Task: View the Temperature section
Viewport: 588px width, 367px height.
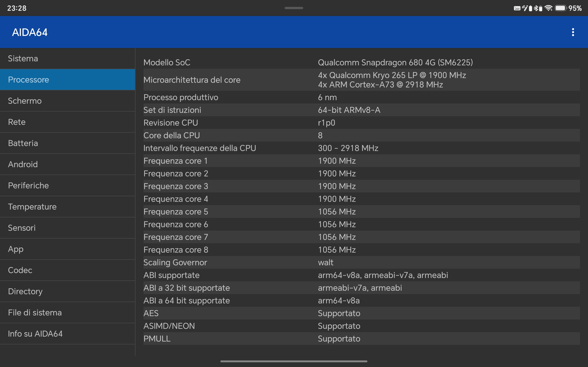Action: coord(68,207)
